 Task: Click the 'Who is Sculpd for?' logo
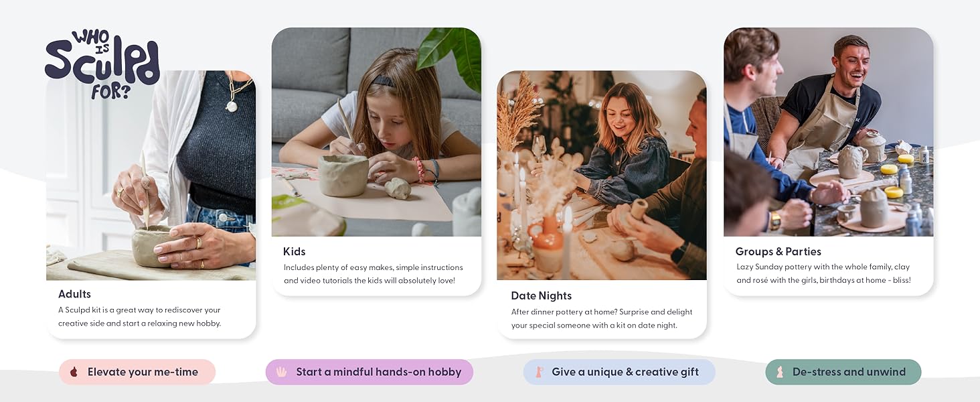click(102, 65)
